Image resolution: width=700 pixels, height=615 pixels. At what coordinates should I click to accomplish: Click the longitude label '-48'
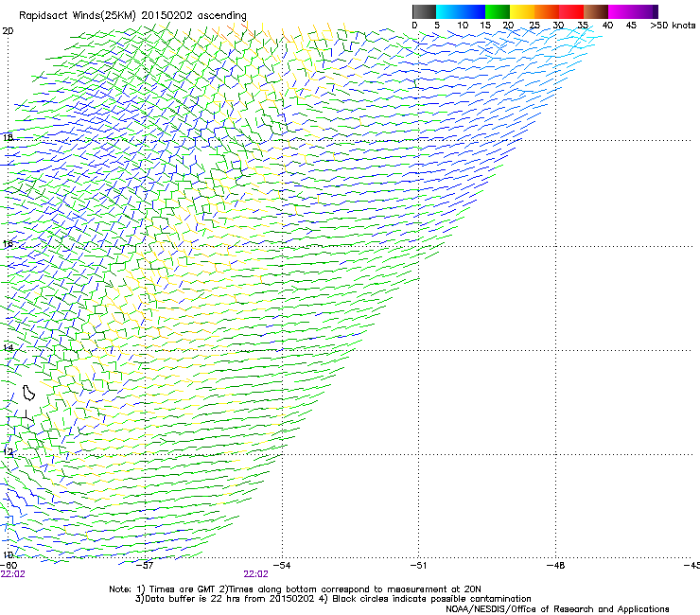(x=555, y=565)
